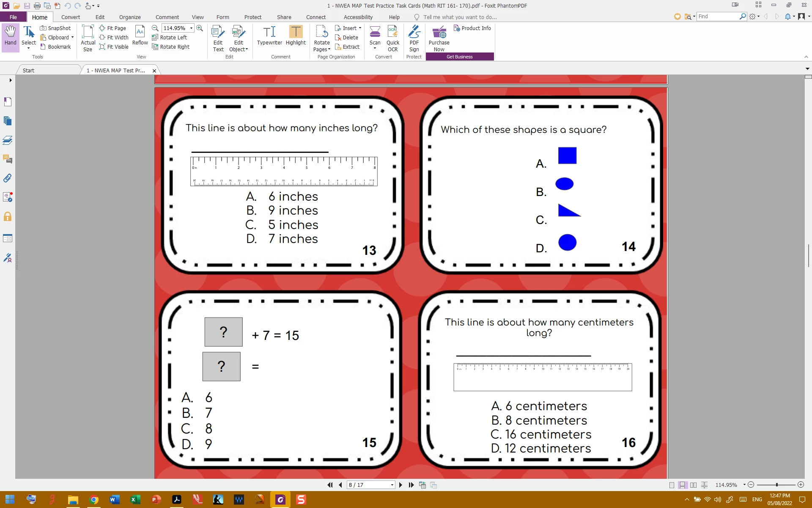Open the bookmarks panel in sidebar
The width and height of the screenshot is (812, 508).
[7, 102]
